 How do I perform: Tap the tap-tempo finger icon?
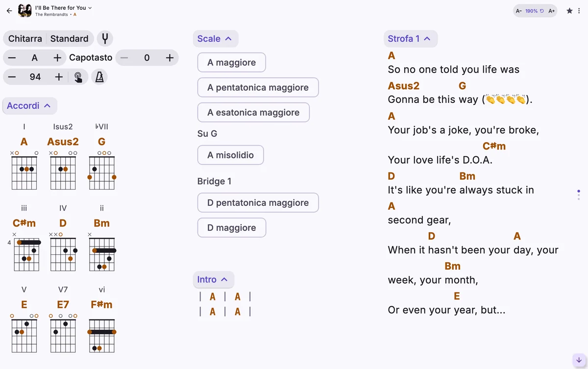tap(78, 77)
